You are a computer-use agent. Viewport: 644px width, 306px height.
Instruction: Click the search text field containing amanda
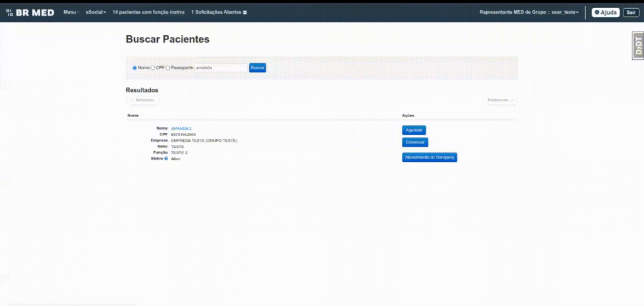pos(221,67)
